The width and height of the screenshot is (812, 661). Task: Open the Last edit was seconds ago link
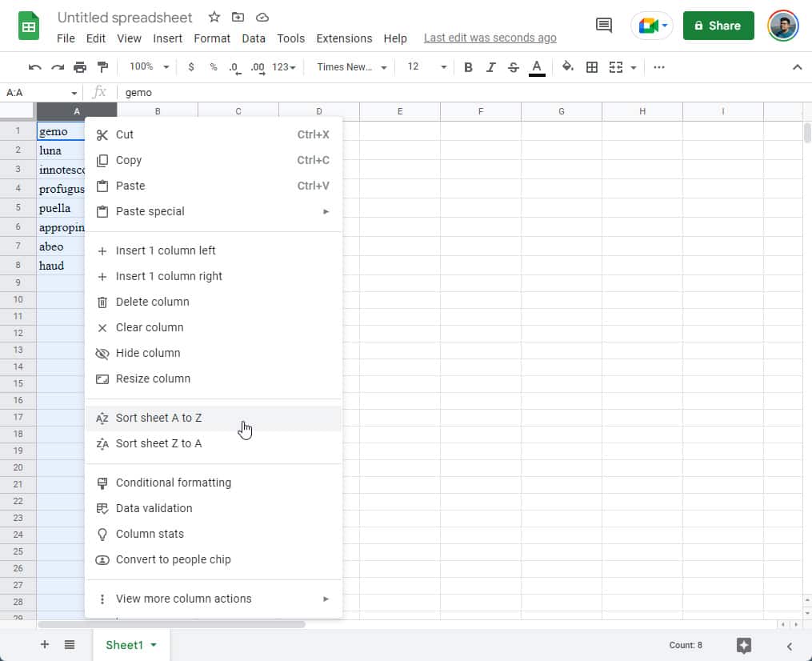coord(490,38)
